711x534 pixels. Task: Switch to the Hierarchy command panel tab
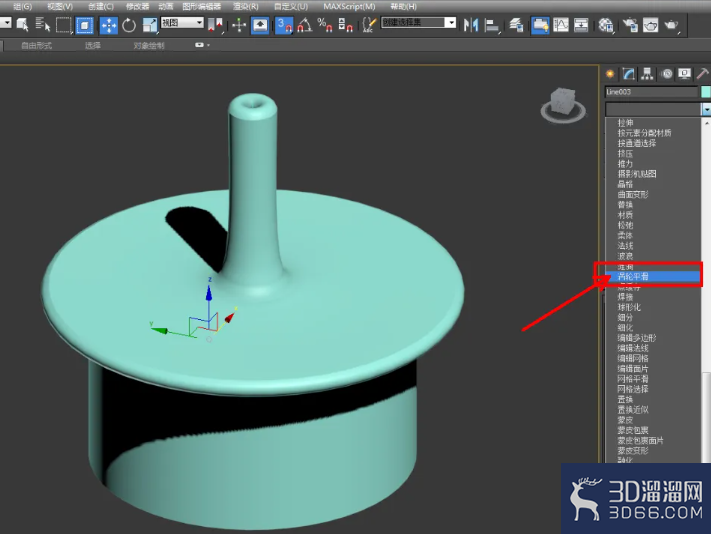point(647,73)
